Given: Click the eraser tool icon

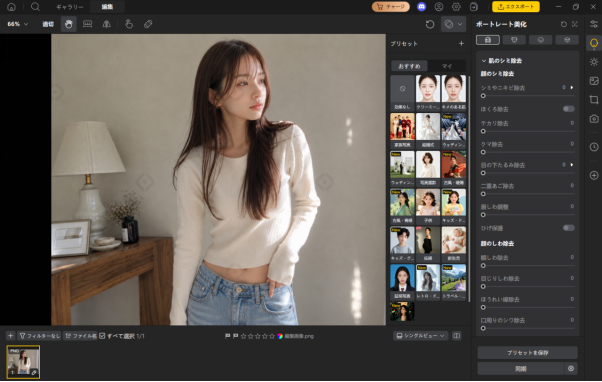Looking at the screenshot, I should 148,24.
